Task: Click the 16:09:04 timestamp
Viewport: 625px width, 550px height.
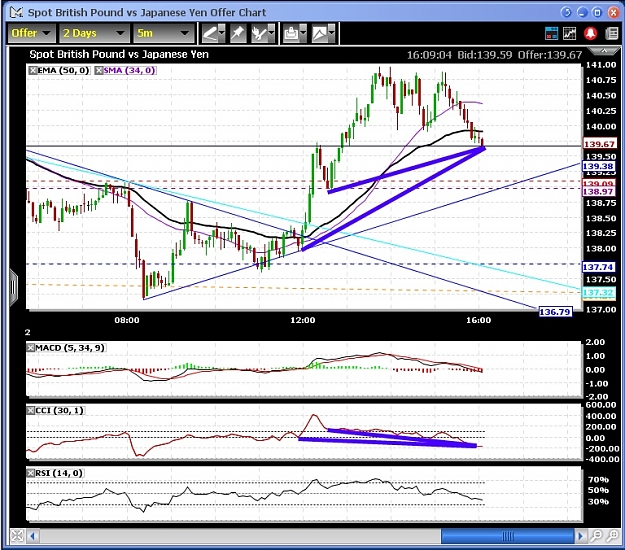Action: coord(429,55)
